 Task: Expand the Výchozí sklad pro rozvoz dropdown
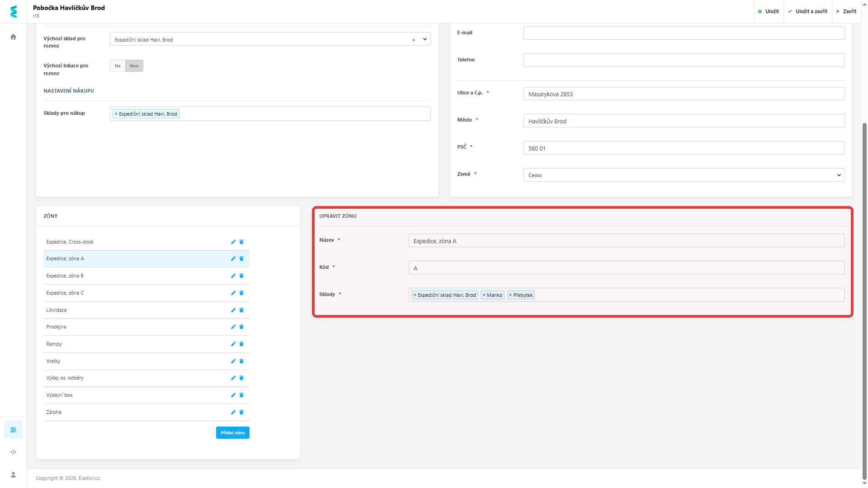[x=425, y=39]
